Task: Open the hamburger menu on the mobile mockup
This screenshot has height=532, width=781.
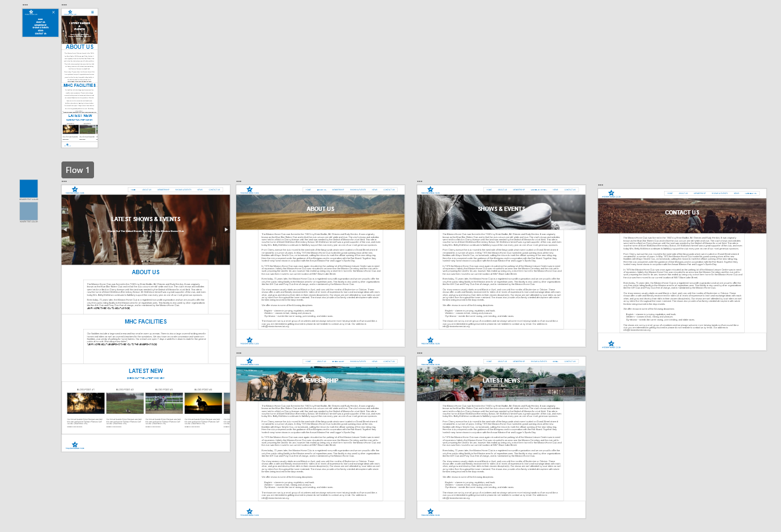Action: point(92,11)
